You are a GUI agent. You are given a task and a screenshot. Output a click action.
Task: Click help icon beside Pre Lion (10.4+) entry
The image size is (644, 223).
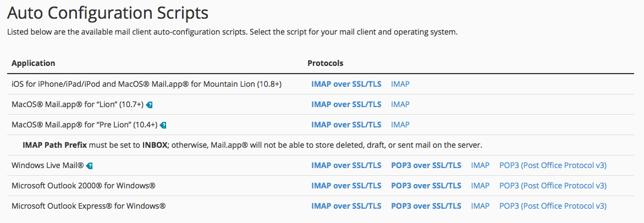(163, 125)
